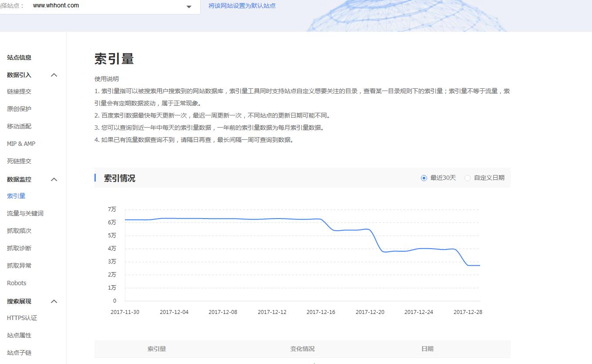Select the 最近30天 radio button
Viewport: 592px width, 364px height.
click(424, 178)
